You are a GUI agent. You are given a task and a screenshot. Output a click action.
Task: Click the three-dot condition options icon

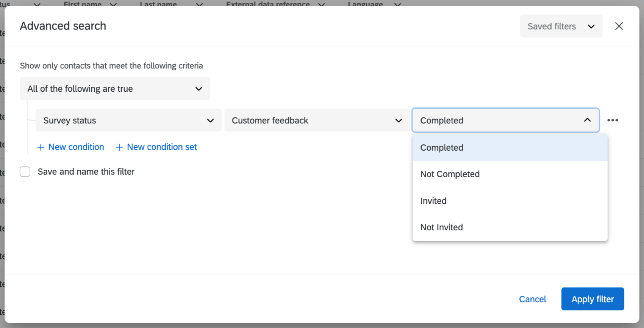[x=612, y=120]
